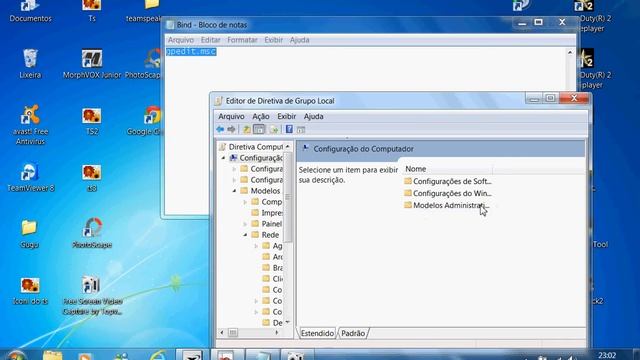Click the Back arrow in Group Policy toolbar
This screenshot has height=360, width=640.
[x=220, y=129]
